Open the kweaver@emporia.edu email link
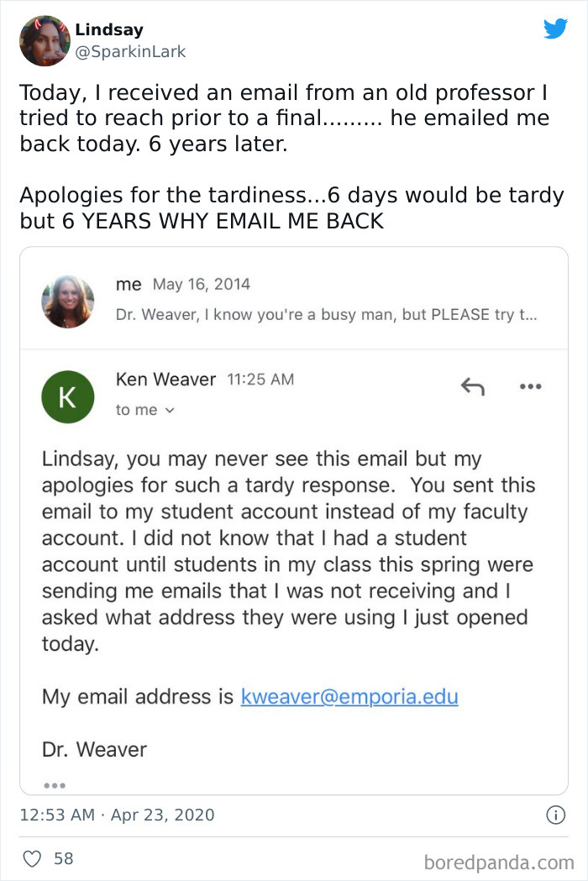The width and height of the screenshot is (588, 881). pyautogui.click(x=349, y=696)
